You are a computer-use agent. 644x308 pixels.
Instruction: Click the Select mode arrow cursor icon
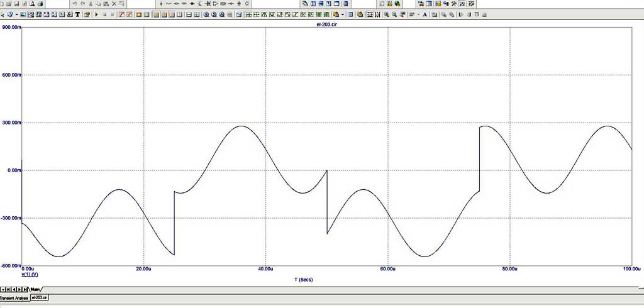(x=3, y=14)
